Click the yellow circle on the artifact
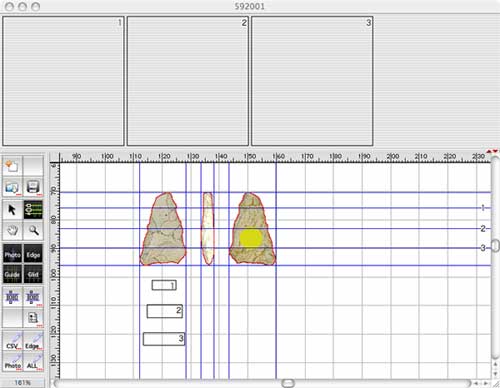 tap(251, 238)
